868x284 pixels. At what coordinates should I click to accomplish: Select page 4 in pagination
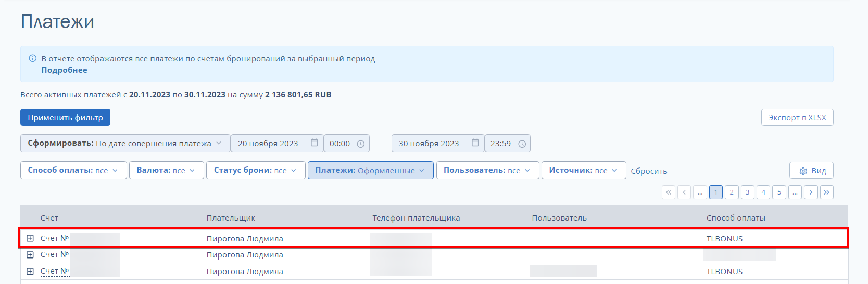763,192
